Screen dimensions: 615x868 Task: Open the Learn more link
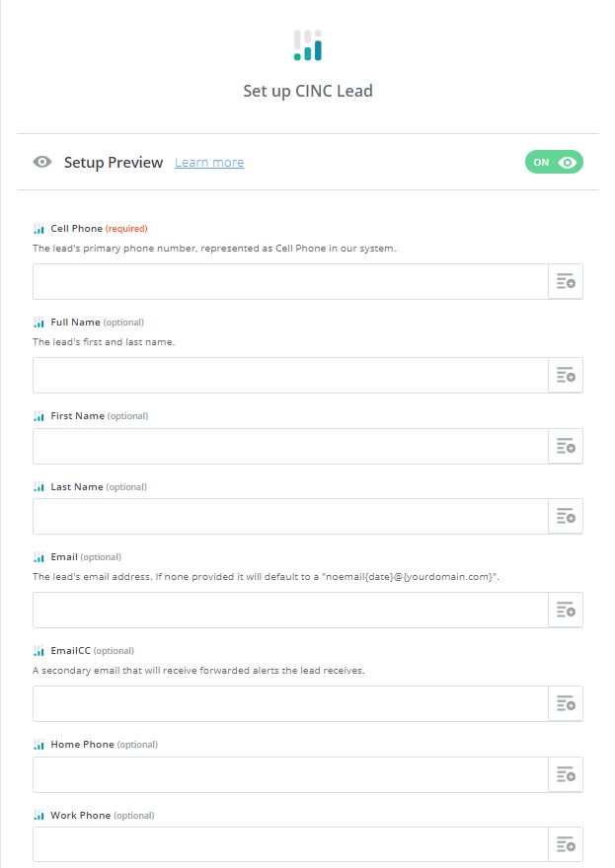coord(209,162)
